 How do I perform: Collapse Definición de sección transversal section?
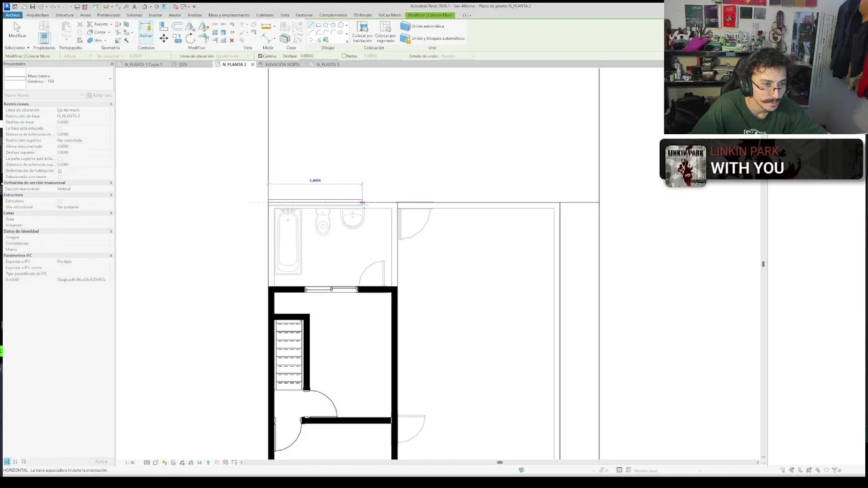click(x=111, y=183)
